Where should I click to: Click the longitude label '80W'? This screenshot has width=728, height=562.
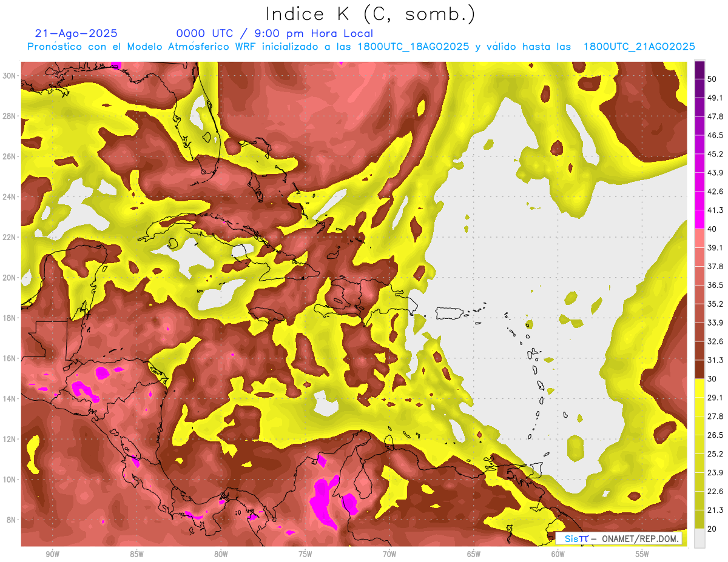[x=221, y=554]
